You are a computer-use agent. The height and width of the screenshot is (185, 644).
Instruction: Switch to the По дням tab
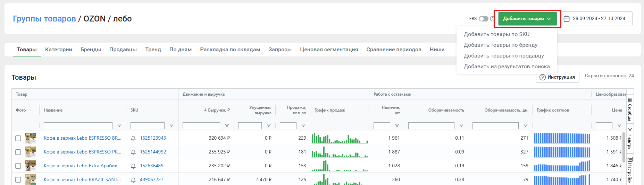tap(181, 50)
